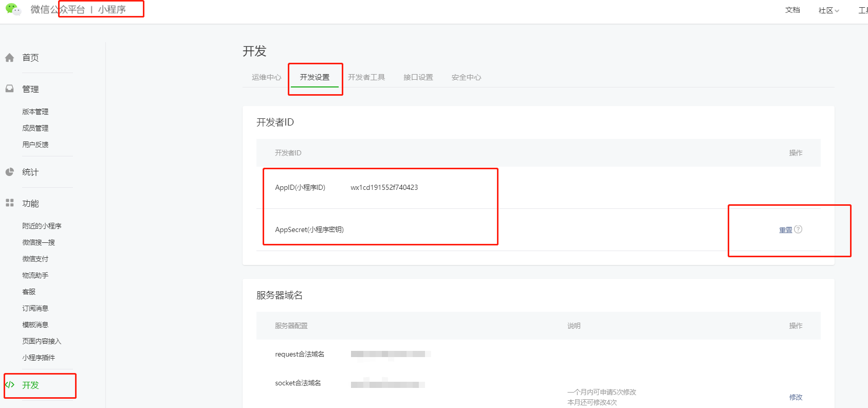
Task: Open 用户反馈 in sidebar
Action: click(x=35, y=145)
